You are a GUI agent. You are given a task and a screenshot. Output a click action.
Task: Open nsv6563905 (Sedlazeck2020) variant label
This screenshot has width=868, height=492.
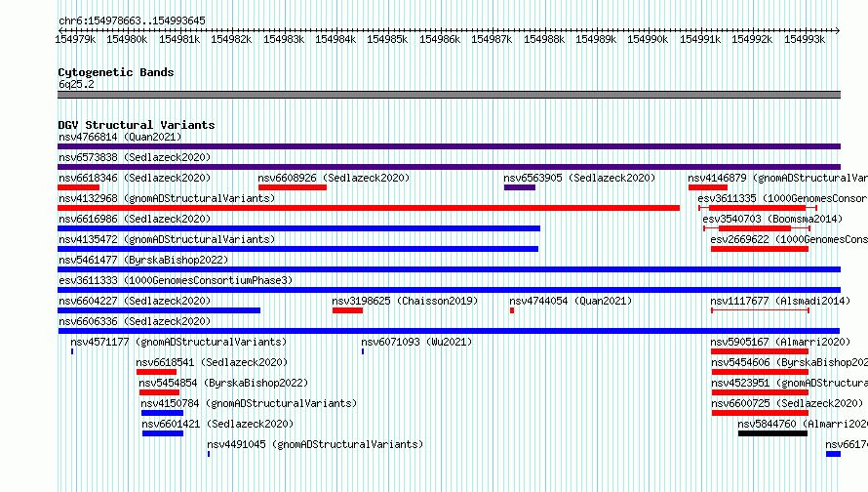579,178
